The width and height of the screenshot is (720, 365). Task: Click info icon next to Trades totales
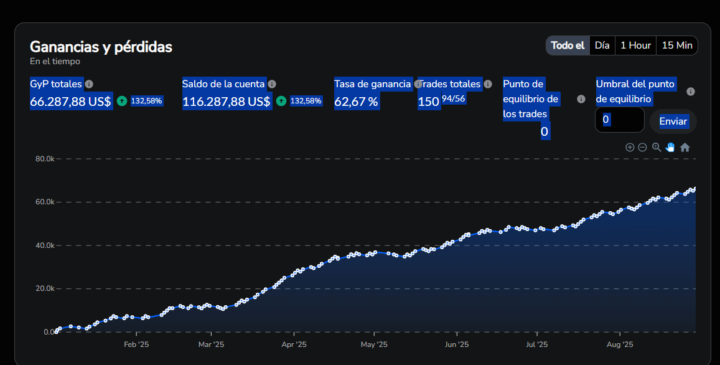pos(488,84)
